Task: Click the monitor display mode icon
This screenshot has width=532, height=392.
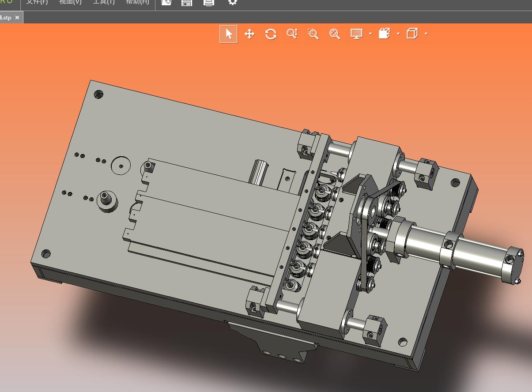Action: (x=356, y=34)
